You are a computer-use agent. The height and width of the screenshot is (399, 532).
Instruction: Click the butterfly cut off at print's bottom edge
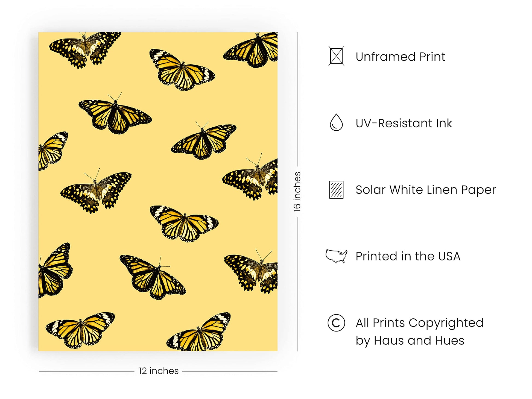(x=200, y=333)
